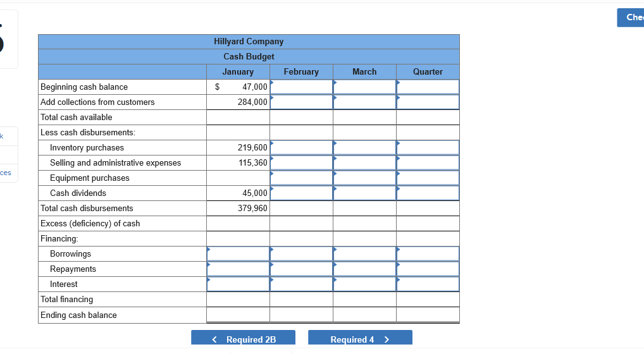Select Quarter equipment purchases field
644x354 pixels.
(x=428, y=178)
